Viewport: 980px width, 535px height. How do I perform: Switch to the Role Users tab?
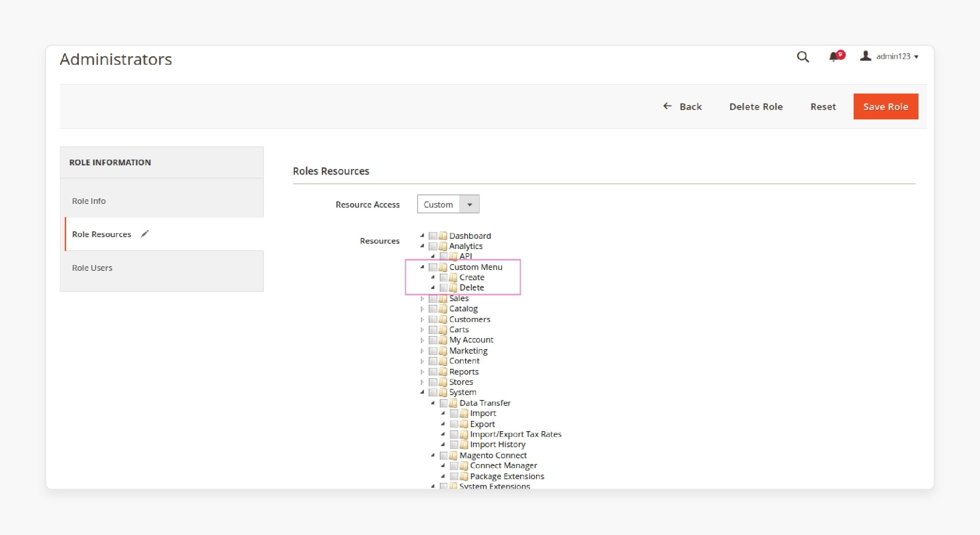(162, 268)
